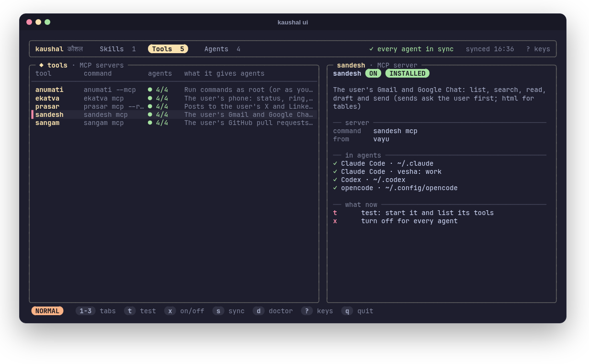Click the 'x' on/off shortcut in footer

pyautogui.click(x=184, y=311)
